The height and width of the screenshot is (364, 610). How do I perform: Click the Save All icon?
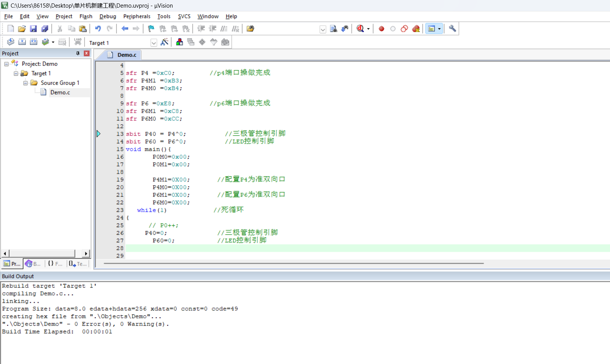coord(45,29)
